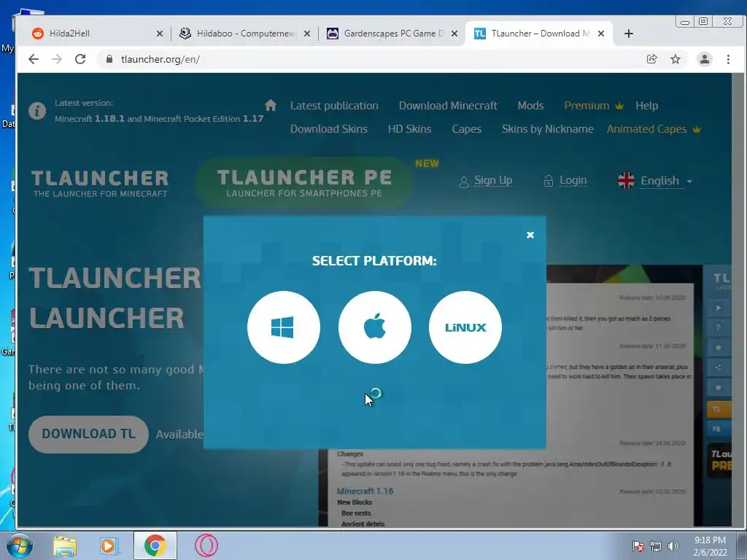Screen dimensions: 747x560
Task: Open the Capes menu item
Action: pos(466,129)
